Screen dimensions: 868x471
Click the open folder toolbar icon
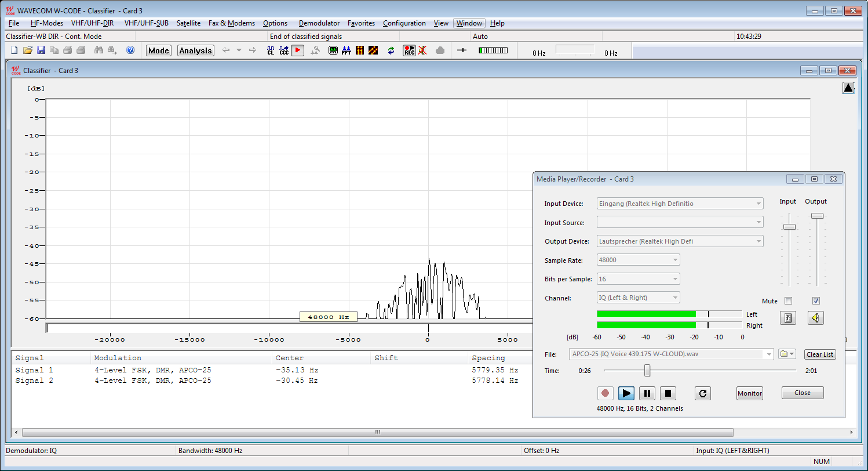point(28,50)
